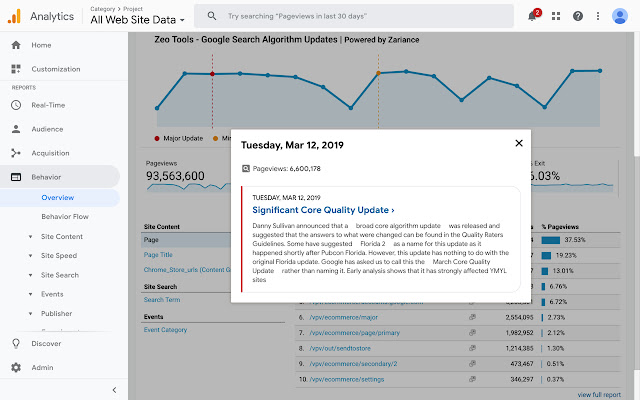Select the Overview menu item
640x400 pixels.
click(x=58, y=198)
